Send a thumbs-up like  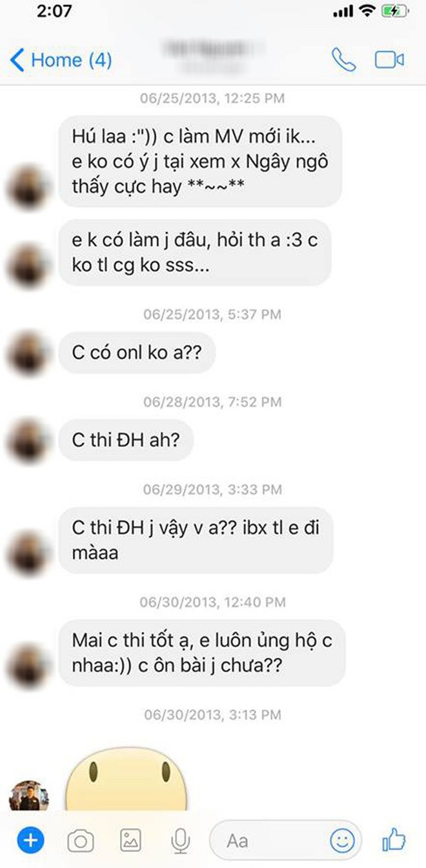394,840
